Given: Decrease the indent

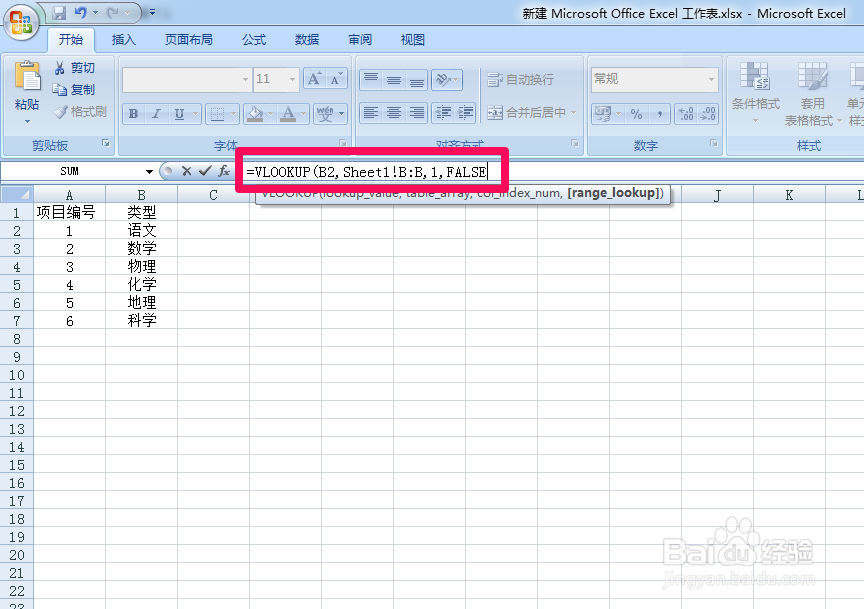Looking at the screenshot, I should click(x=443, y=113).
